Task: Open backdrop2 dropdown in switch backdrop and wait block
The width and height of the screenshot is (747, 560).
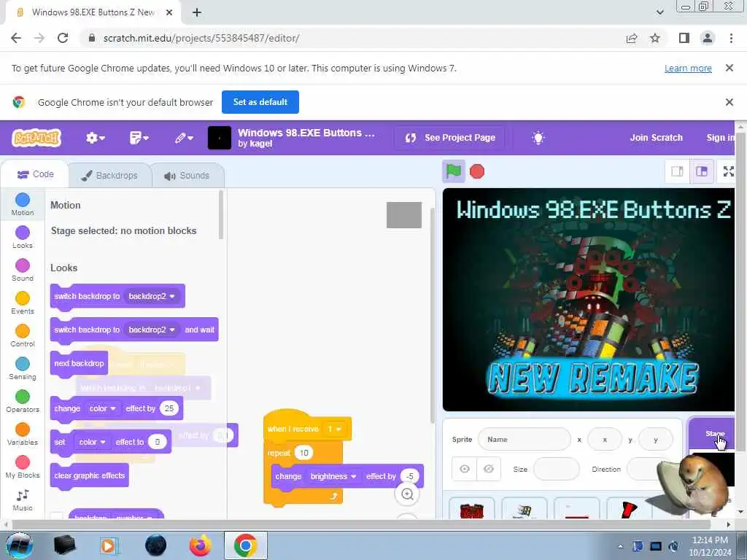Action: point(152,330)
